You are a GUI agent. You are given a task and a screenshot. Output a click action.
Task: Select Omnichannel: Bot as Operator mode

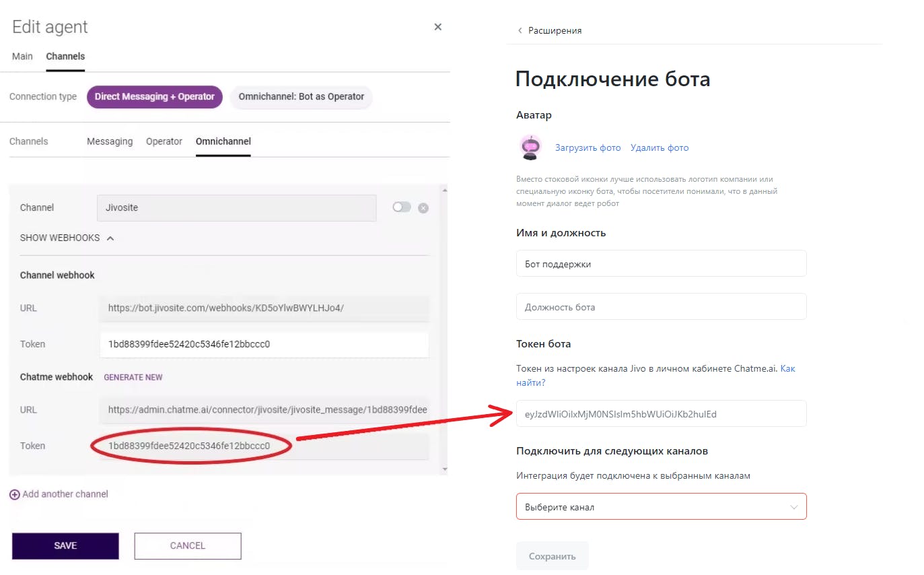click(x=301, y=97)
